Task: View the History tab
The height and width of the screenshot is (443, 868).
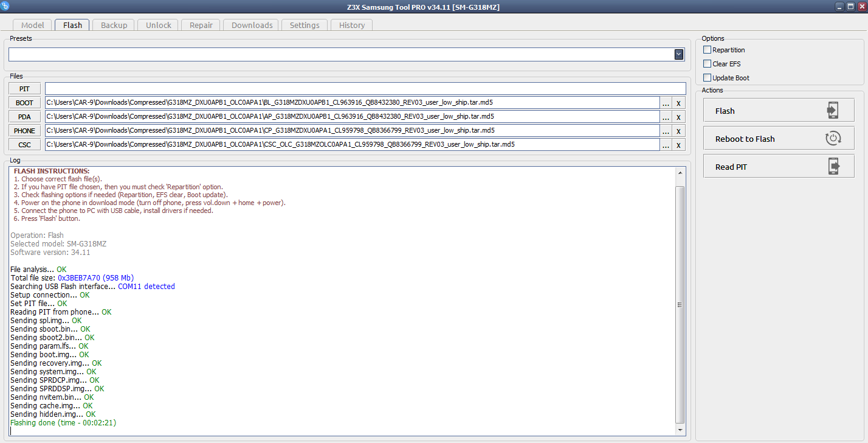Action: [x=352, y=25]
